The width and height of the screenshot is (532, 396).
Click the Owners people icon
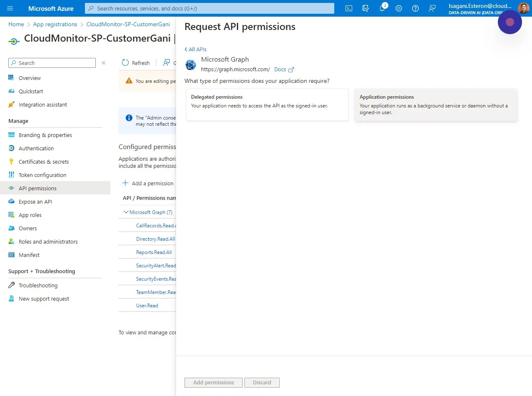(x=11, y=228)
